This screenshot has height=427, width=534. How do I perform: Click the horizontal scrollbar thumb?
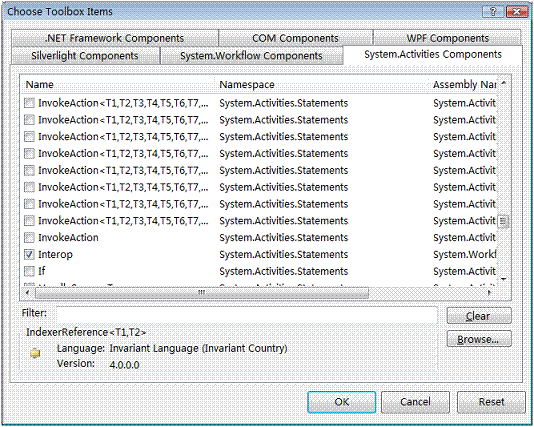coord(202,292)
